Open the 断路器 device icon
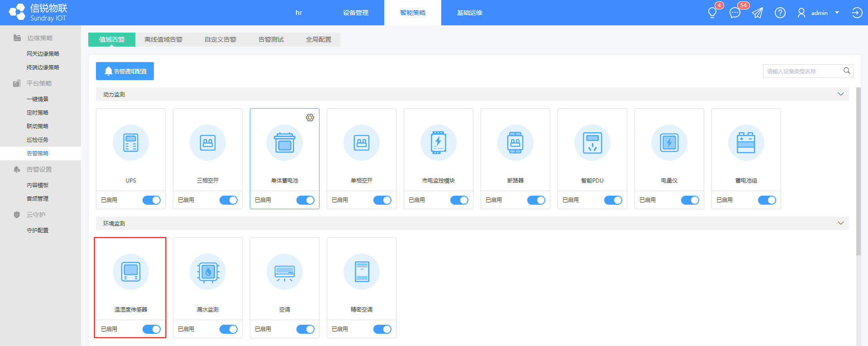 515,143
